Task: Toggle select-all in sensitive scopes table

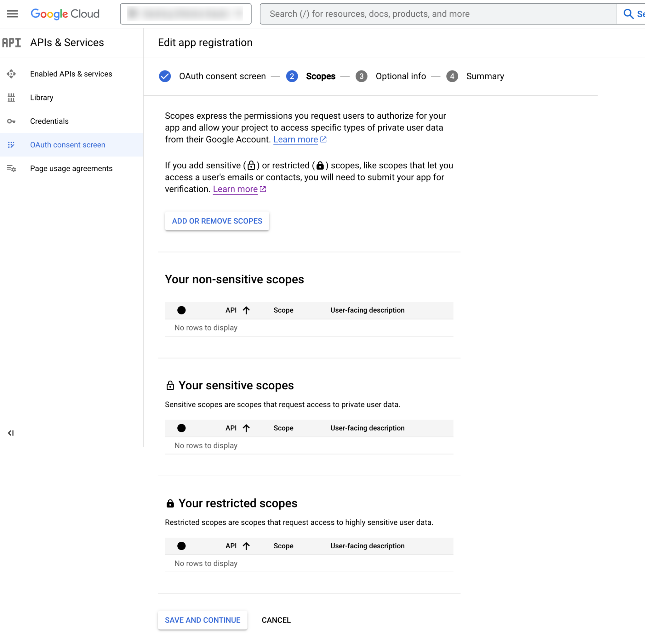Action: point(181,428)
